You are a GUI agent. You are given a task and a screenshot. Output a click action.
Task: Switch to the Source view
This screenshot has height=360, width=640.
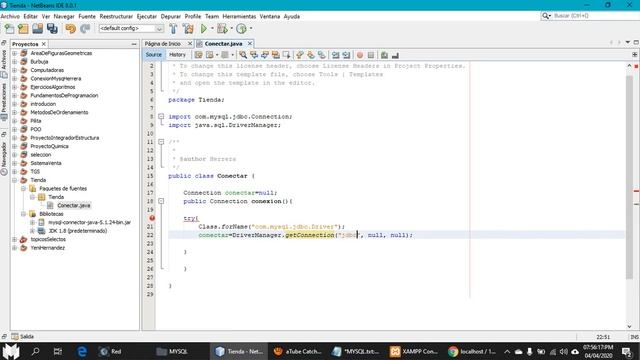153,55
